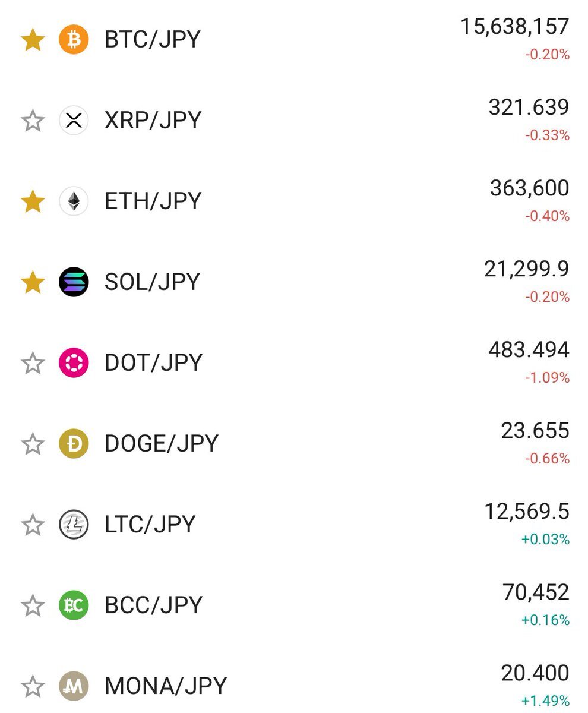This screenshot has width=588, height=713.
Task: Tap the green BCC coin icon
Action: 74,605
